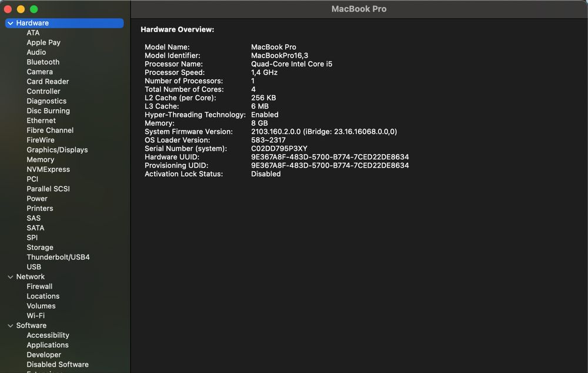Click the MacBook Pro window title
The width and height of the screenshot is (588, 373).
359,9
